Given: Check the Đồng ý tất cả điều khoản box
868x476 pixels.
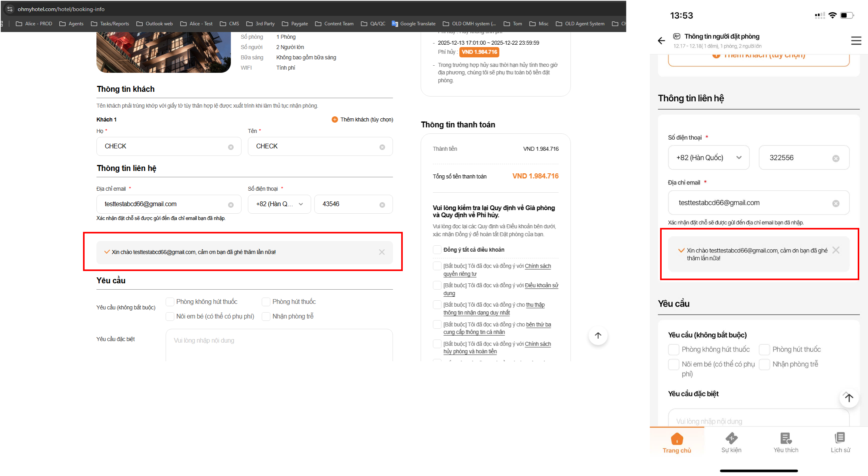Looking at the screenshot, I should click(437, 250).
